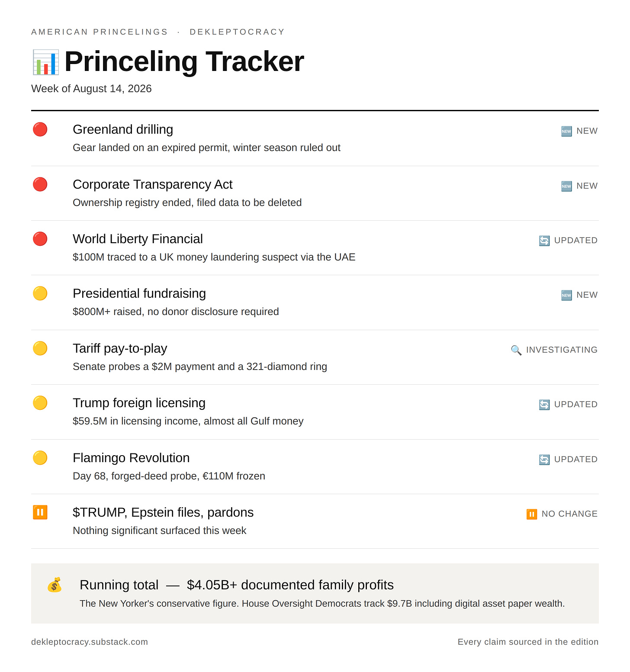Screen dimensions: 630x672
Task: Click the yellow circle next to Flamingo Revolution
Action: click(x=40, y=458)
